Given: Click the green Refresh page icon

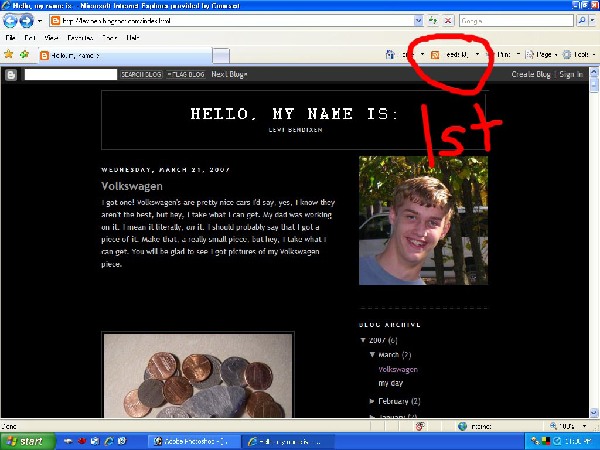Looking at the screenshot, I should click(433, 21).
